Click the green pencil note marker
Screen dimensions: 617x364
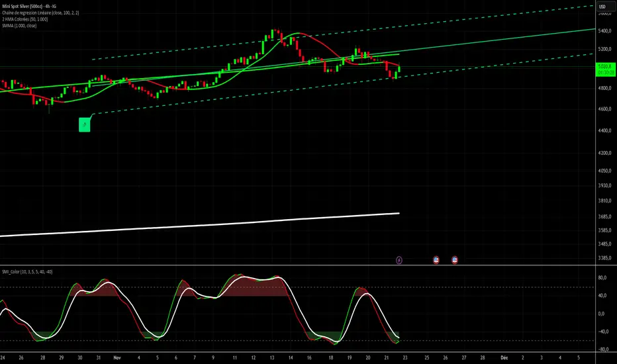coord(85,123)
